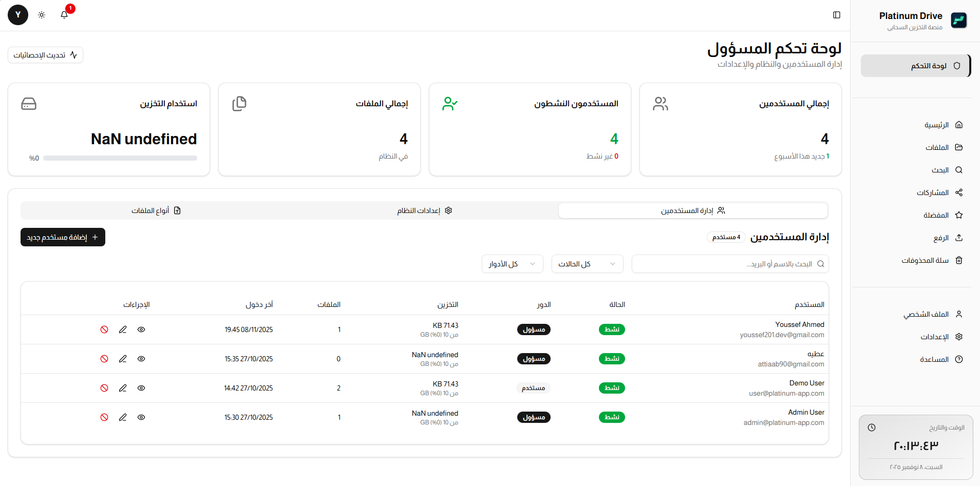Image resolution: width=980 pixels, height=486 pixels.
Task: Block Youssef Ahmed with ban icon
Action: (x=104, y=329)
